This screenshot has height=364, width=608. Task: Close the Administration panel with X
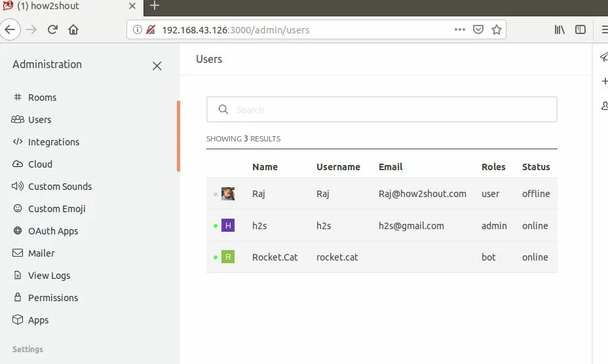(x=157, y=66)
